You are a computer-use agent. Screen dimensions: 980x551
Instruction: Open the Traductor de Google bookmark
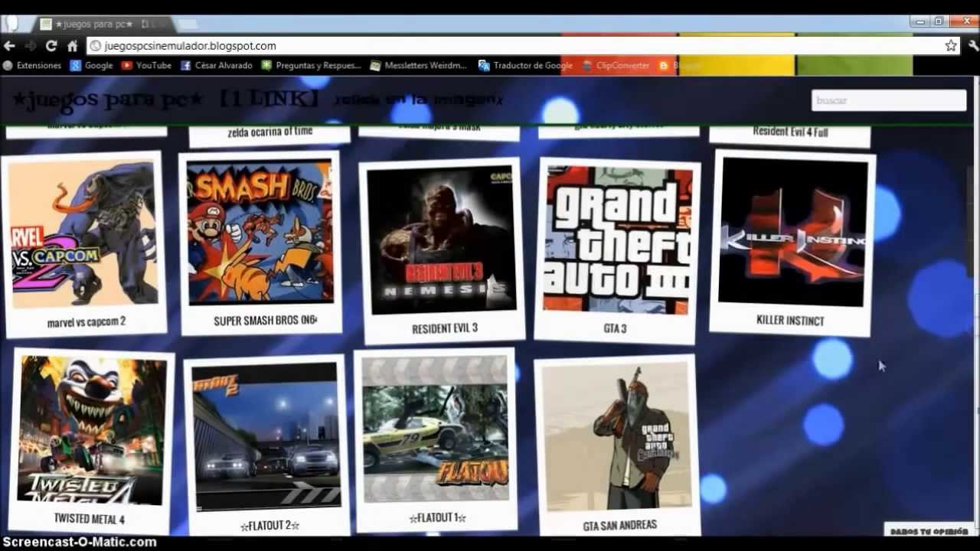coord(526,66)
